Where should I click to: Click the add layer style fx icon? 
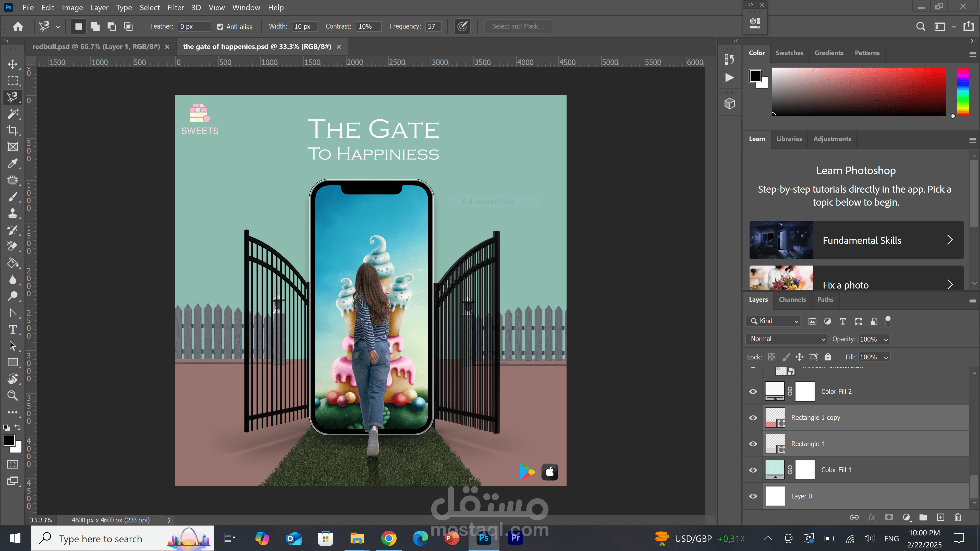click(872, 517)
